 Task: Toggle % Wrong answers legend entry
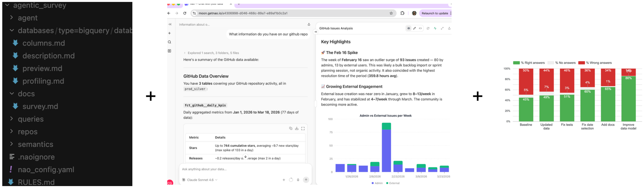[x=595, y=63]
